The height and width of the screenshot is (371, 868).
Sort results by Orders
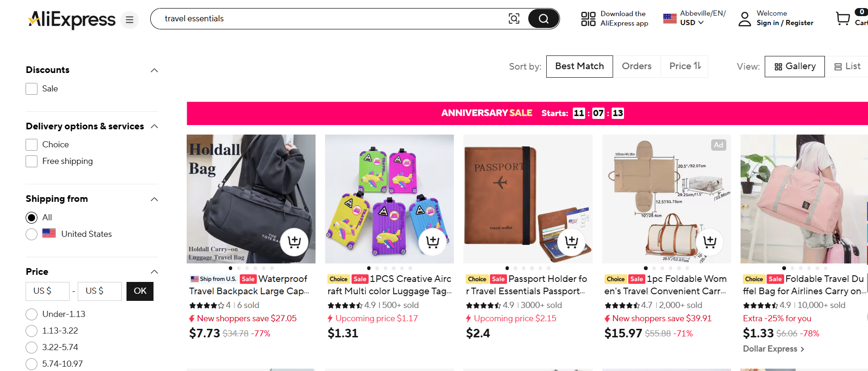(x=637, y=66)
